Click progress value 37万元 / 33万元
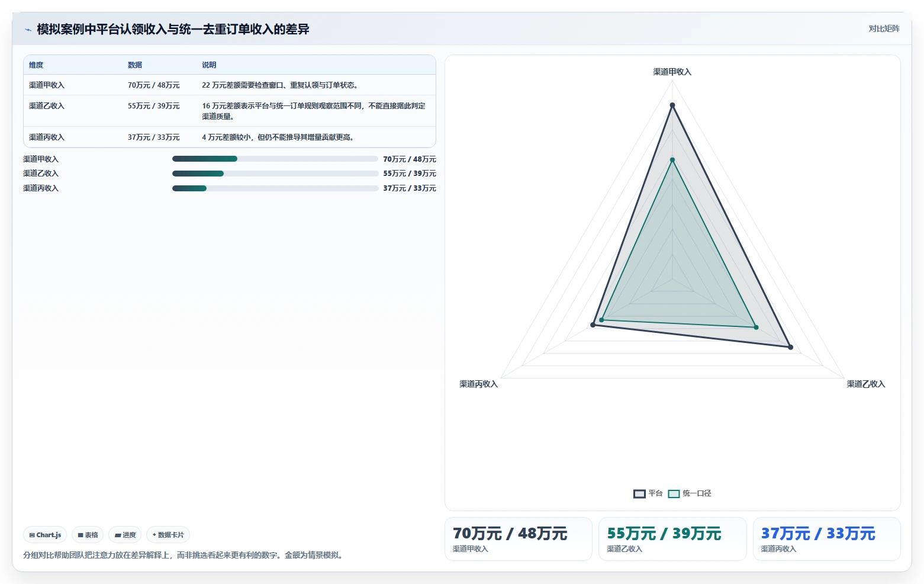 tap(410, 188)
